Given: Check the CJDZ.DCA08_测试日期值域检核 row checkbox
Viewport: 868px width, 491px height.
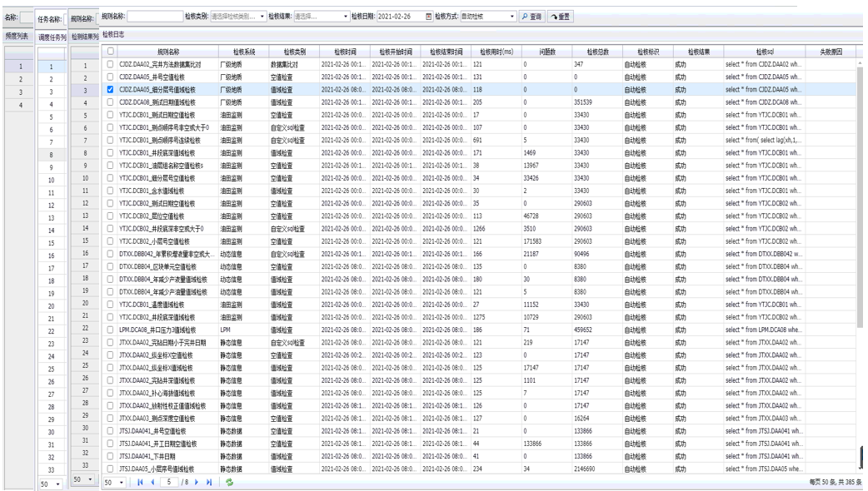Looking at the screenshot, I should (110, 102).
